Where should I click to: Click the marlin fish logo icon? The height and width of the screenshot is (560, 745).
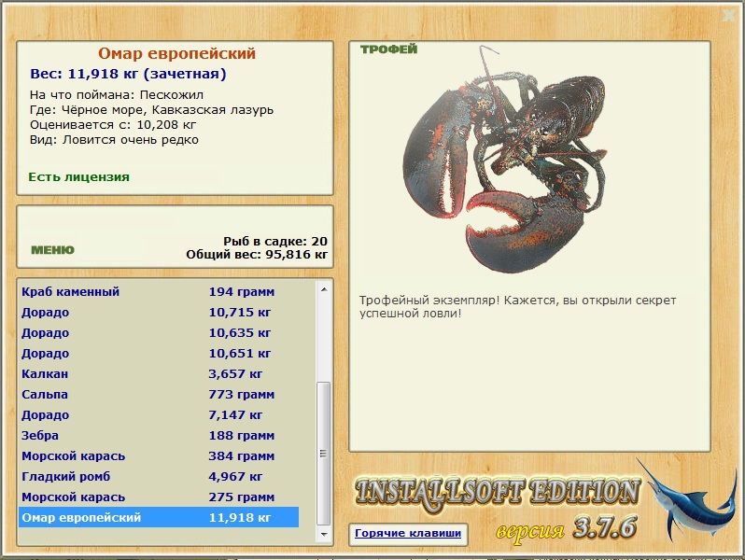(x=686, y=499)
